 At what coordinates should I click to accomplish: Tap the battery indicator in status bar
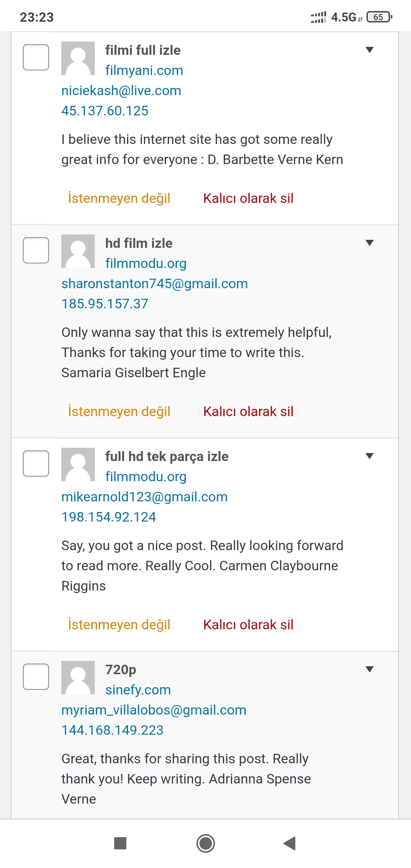pyautogui.click(x=379, y=17)
